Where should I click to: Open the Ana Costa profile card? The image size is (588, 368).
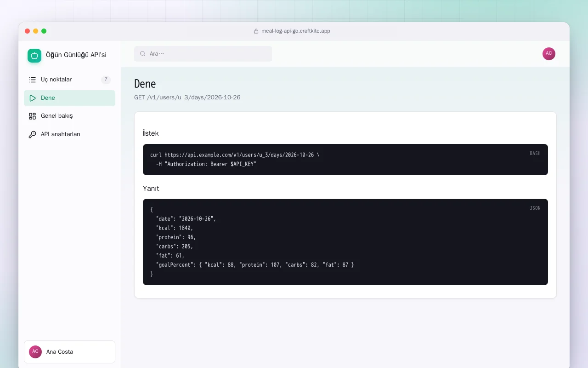point(69,352)
